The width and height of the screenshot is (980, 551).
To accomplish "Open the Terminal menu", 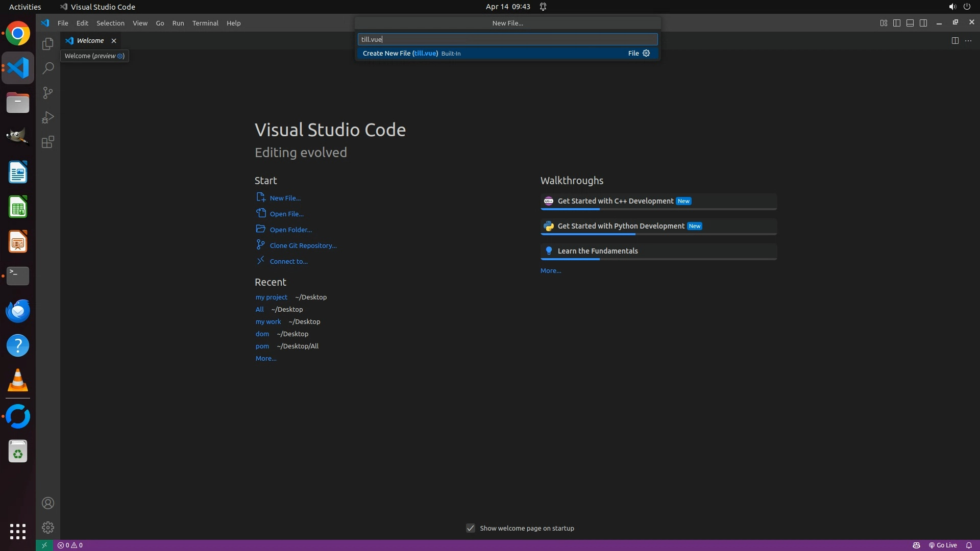I will pos(205,23).
